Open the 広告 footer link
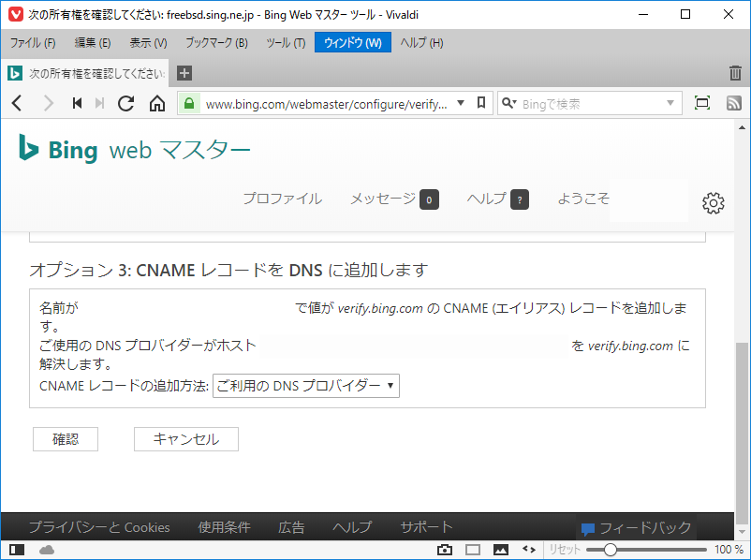The image size is (751, 560). click(x=291, y=527)
